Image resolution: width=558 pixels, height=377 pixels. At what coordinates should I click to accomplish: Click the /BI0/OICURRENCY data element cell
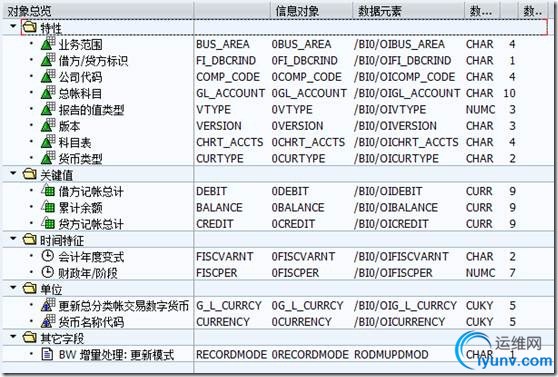tap(400, 322)
